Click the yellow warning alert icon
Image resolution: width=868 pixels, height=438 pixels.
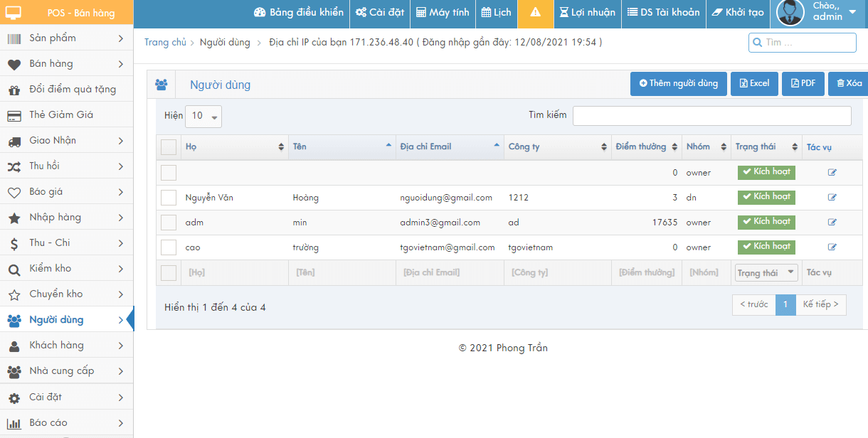coord(536,13)
